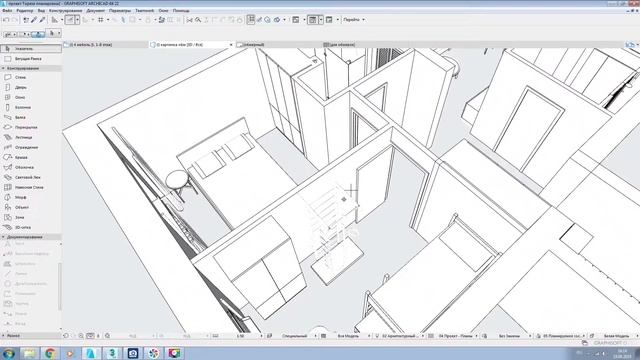The image size is (640, 360).
Task: Click the Redo arrow icon
Action: 15,20
